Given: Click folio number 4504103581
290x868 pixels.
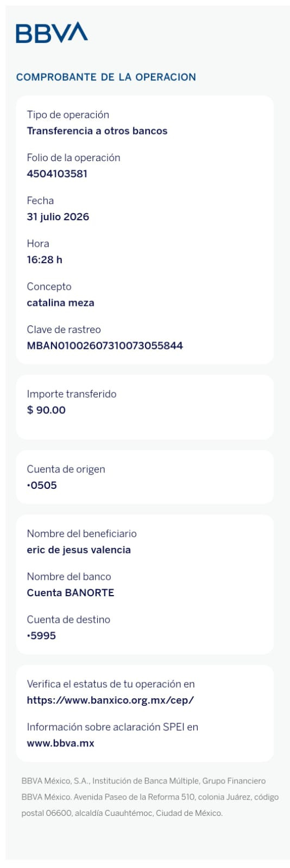Looking at the screenshot, I should pos(57,174).
